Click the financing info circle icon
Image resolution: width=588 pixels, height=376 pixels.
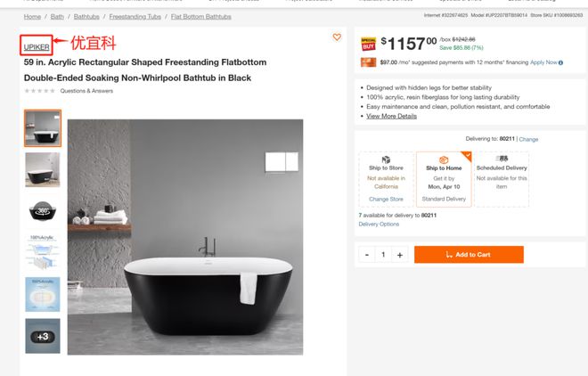point(560,62)
